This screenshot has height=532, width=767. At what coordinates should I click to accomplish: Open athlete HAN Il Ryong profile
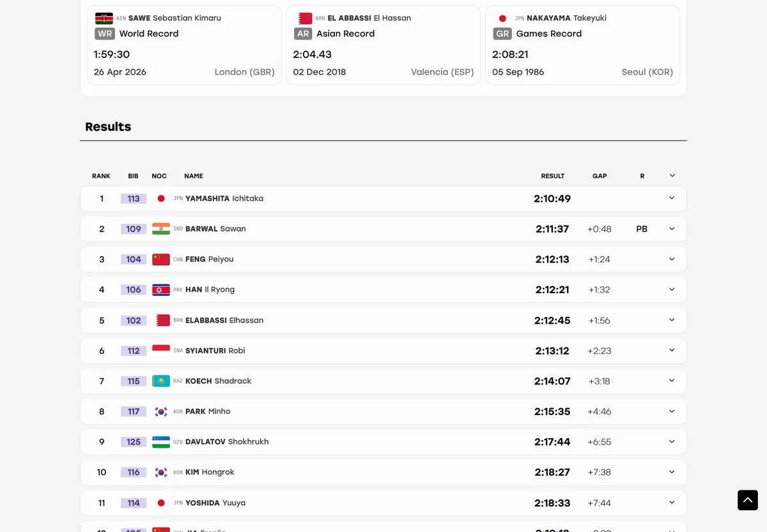[210, 289]
